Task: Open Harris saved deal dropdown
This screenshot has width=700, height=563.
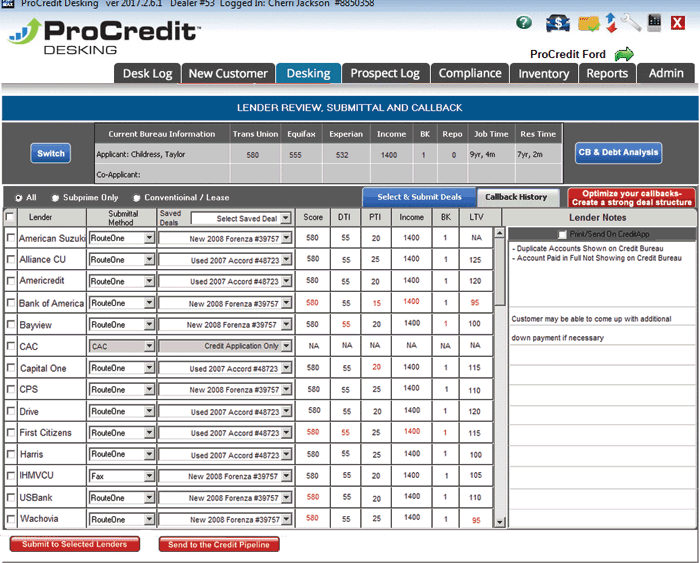Action: [225, 455]
